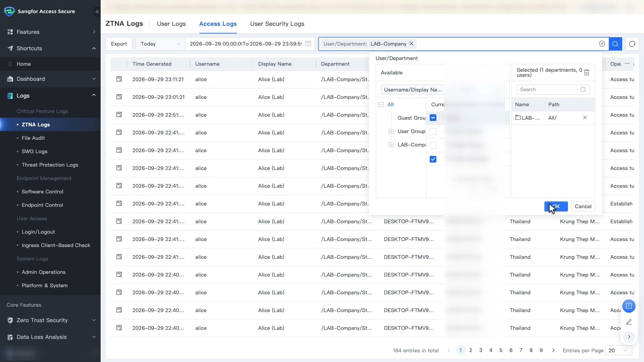Click the edit pencil floating icon

[629, 322]
